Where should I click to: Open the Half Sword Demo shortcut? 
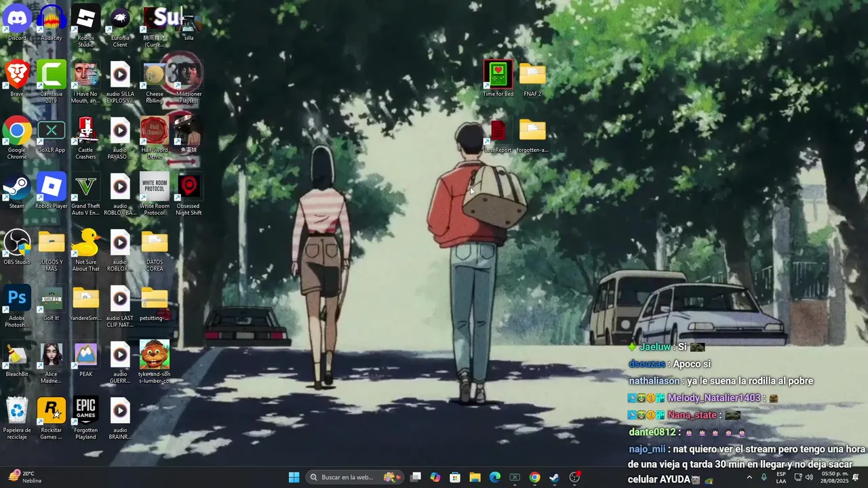point(155,139)
